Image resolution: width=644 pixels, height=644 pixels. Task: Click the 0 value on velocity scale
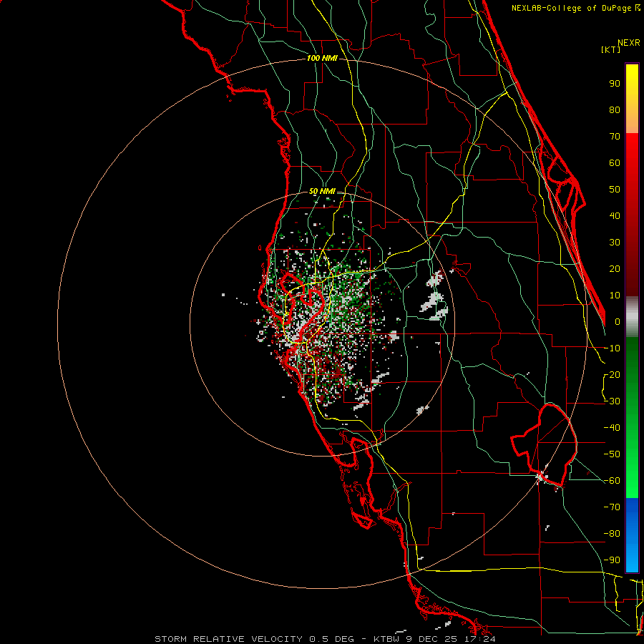(x=618, y=322)
